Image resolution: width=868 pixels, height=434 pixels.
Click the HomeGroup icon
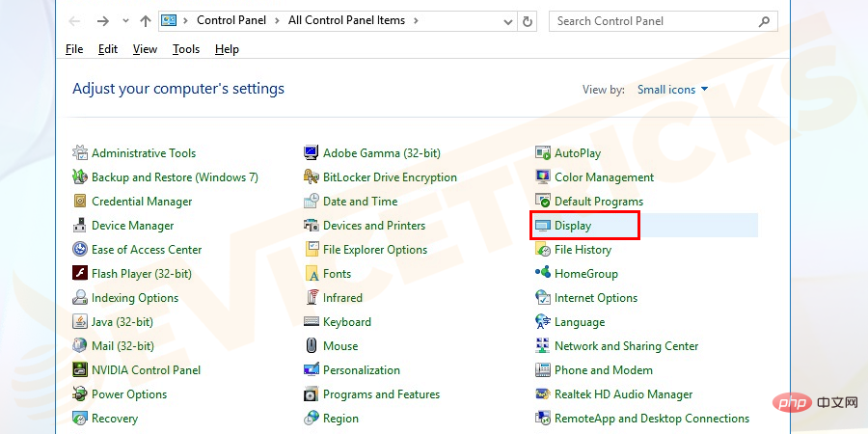pyautogui.click(x=543, y=274)
